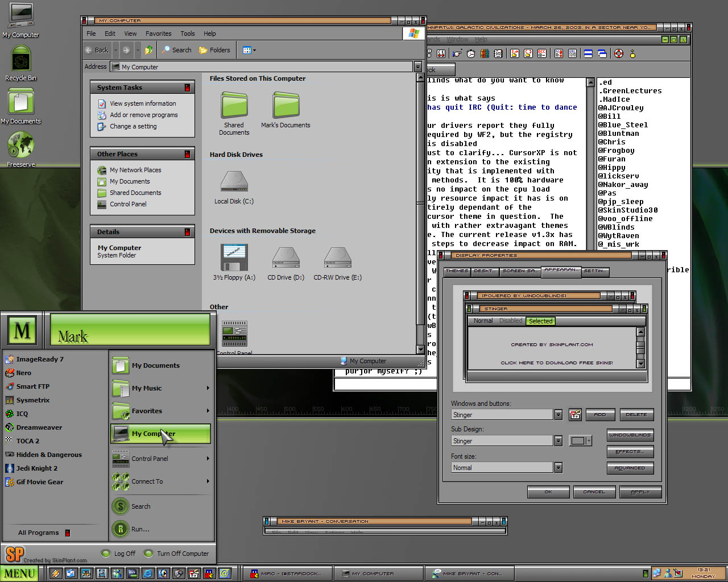
Task: Open the Favorites menu in My Computer
Action: click(158, 34)
